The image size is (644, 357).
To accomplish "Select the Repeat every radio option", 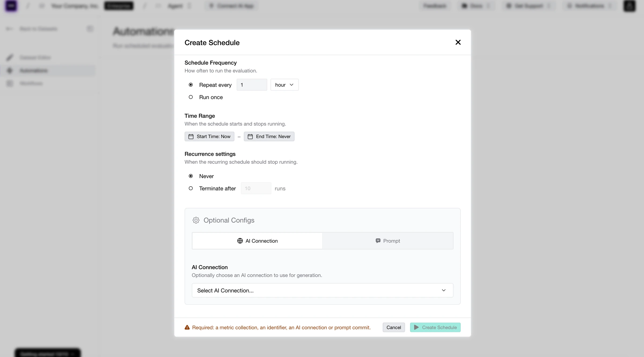I will (191, 85).
